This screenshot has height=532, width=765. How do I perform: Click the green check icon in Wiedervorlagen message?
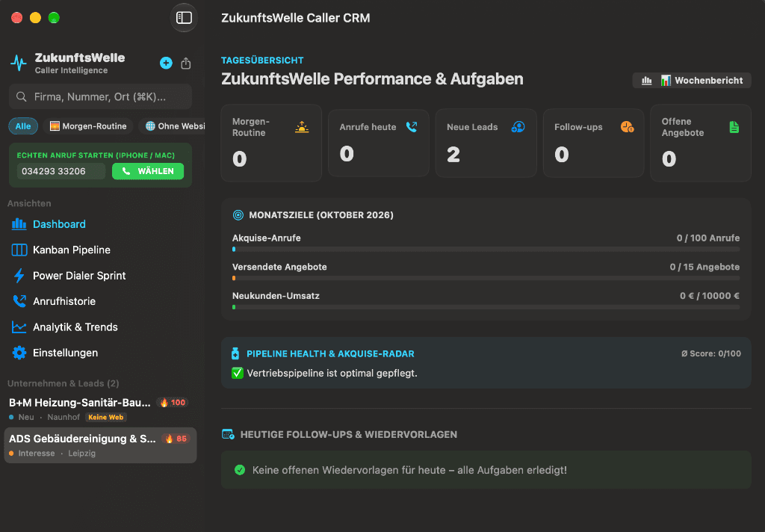(240, 470)
